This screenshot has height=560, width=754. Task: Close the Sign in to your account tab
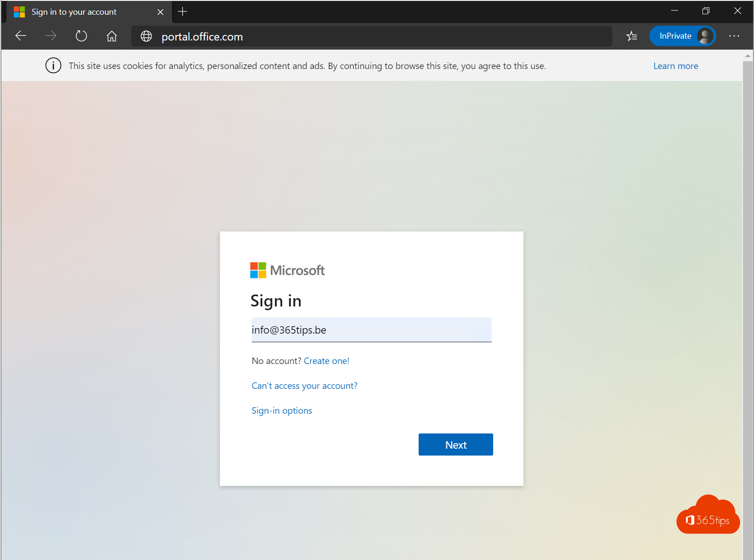[160, 12]
